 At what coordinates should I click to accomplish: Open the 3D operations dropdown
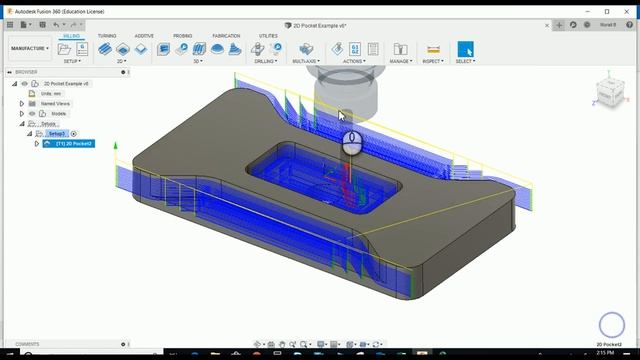tap(198, 61)
